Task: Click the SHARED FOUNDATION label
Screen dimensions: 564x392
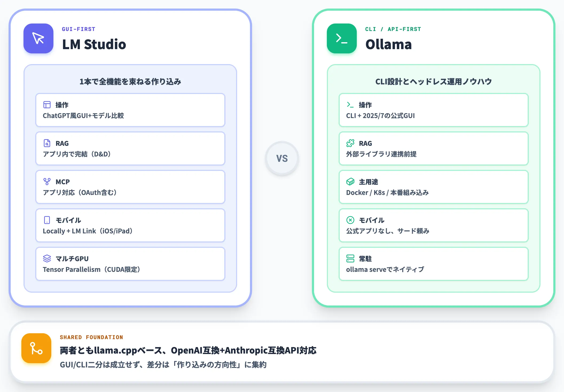Action: click(91, 337)
